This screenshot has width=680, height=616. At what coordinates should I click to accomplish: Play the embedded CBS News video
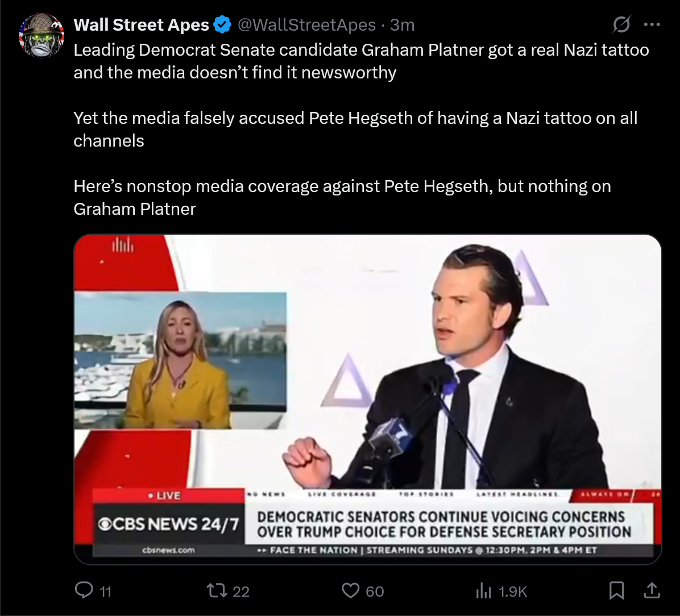coord(368,399)
